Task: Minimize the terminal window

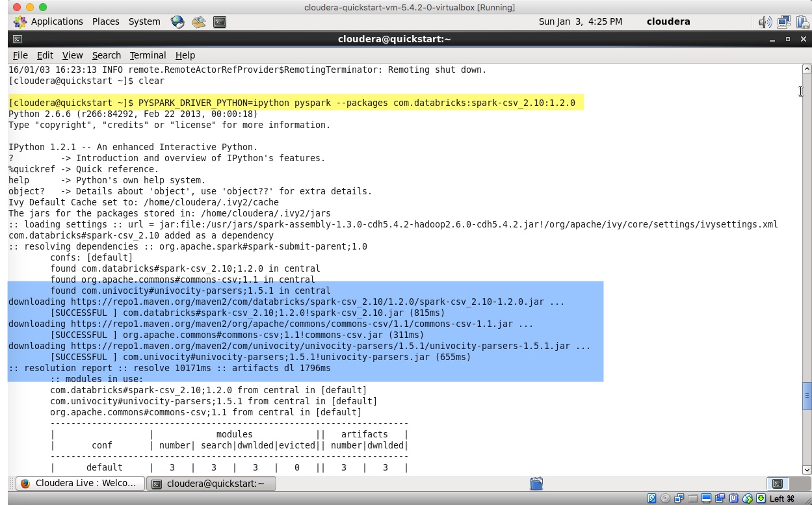Action: click(772, 39)
